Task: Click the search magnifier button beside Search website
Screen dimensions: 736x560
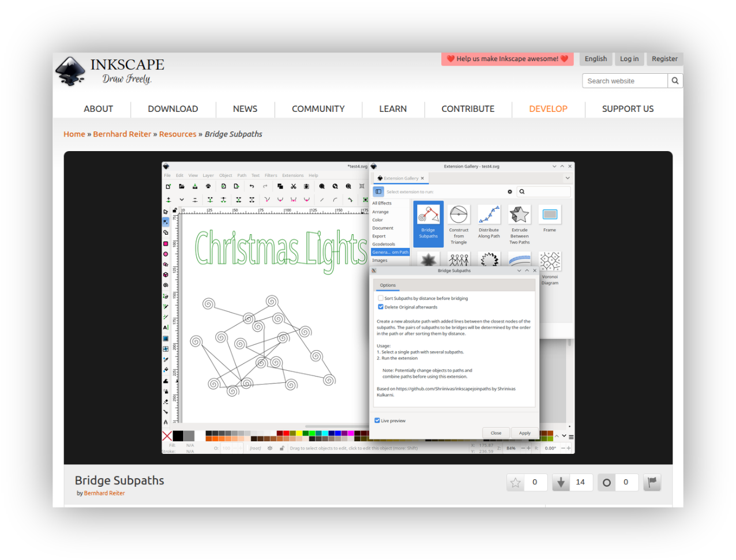Action: [675, 81]
